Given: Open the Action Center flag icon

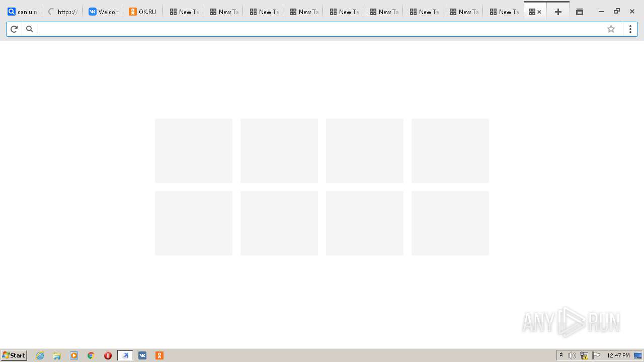Looking at the screenshot, I should pos(596,355).
